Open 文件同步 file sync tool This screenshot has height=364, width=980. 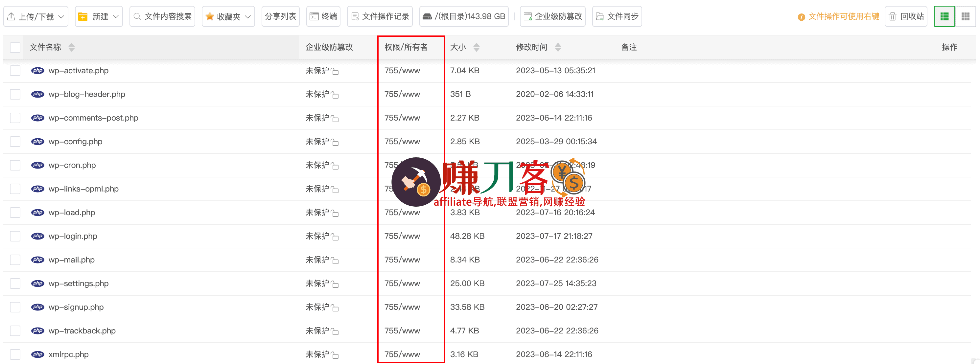coord(617,16)
